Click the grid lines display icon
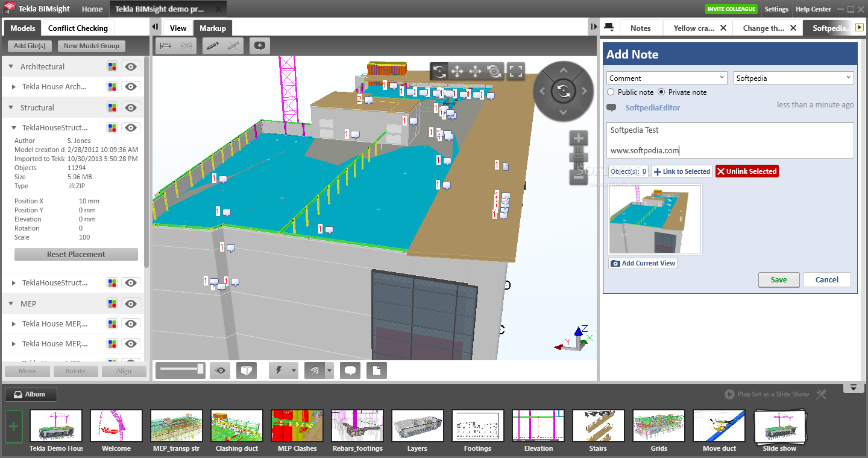 [x=315, y=370]
